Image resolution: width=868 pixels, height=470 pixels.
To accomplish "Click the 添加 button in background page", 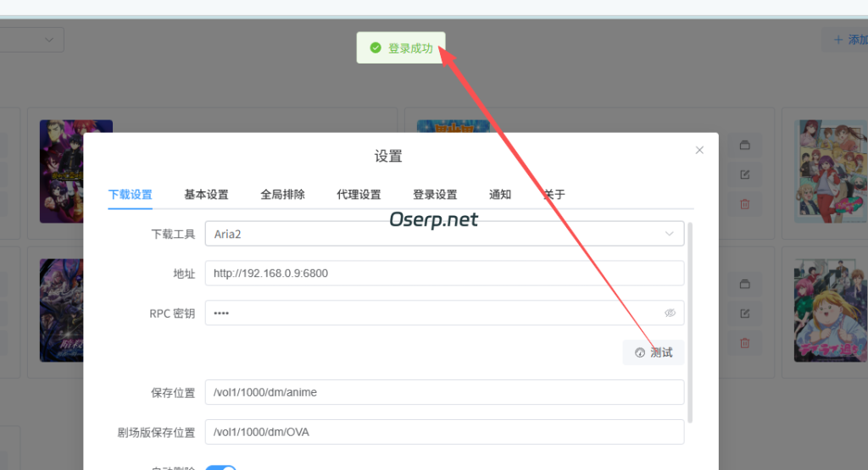I will [x=847, y=40].
